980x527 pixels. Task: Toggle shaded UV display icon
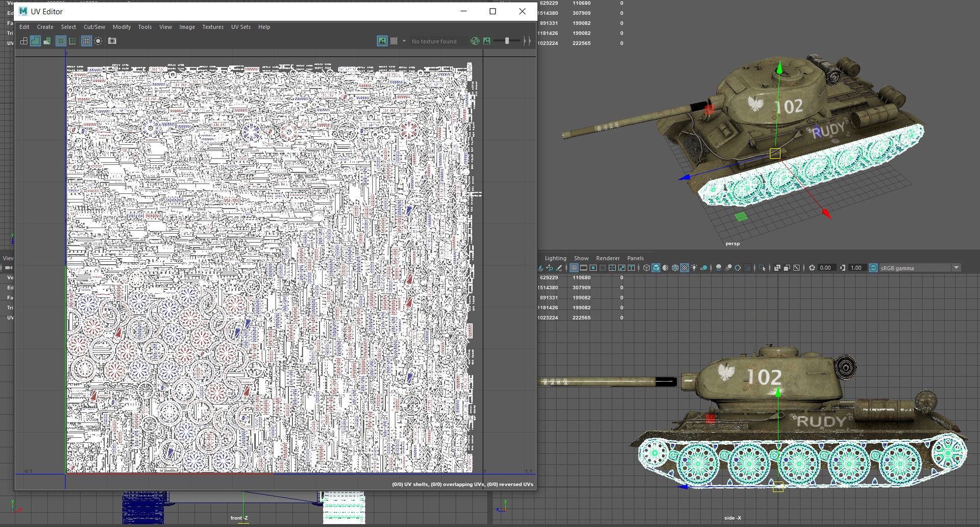click(x=35, y=41)
